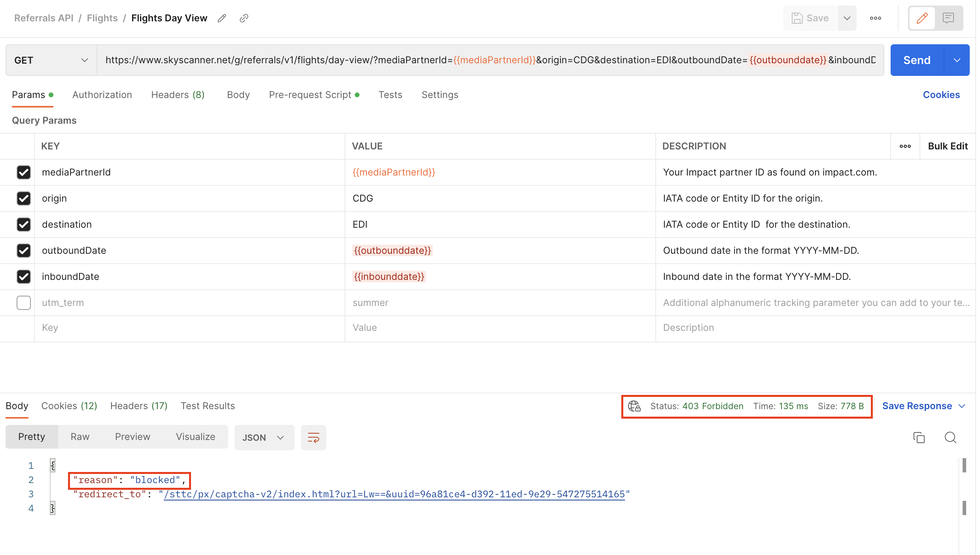Open the Tests tab
The image size is (980, 555).
point(390,95)
